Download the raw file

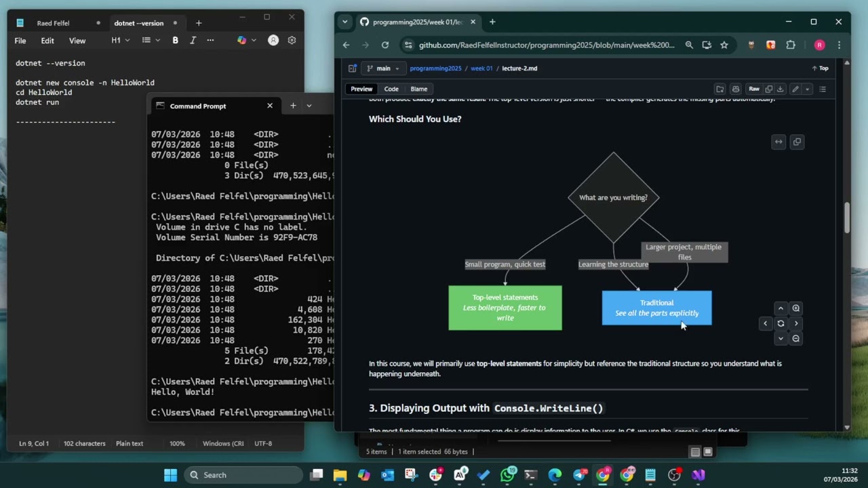click(x=780, y=89)
